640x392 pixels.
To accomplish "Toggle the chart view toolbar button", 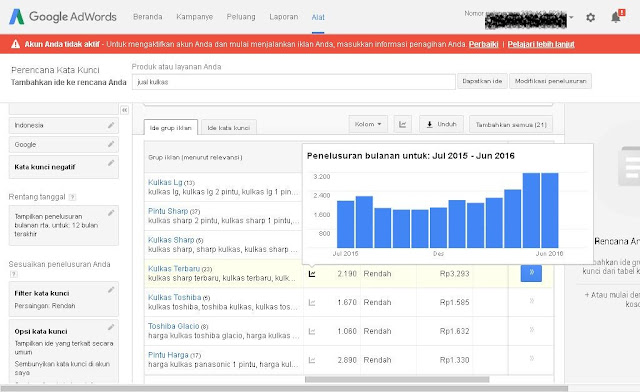I will (x=402, y=124).
